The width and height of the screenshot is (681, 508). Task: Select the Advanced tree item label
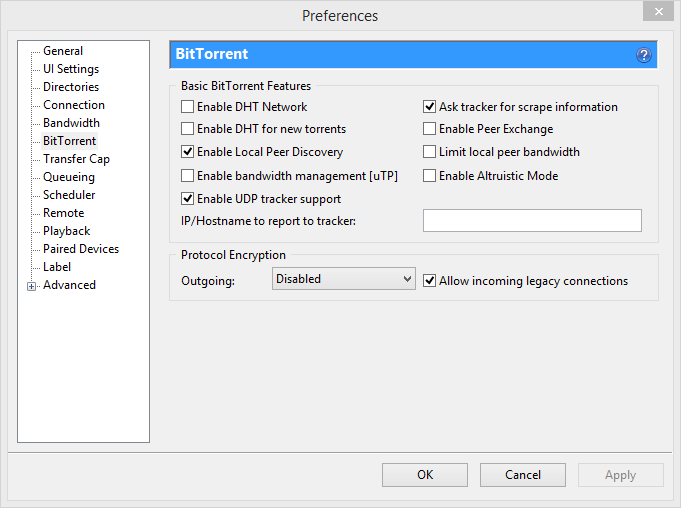[x=69, y=285]
